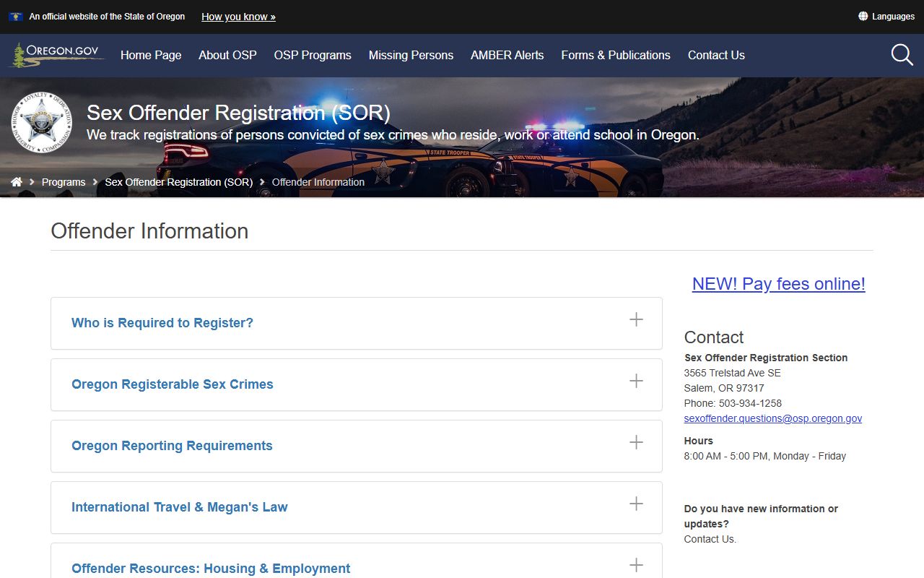Click Contact Us text in sidebar

point(710,539)
